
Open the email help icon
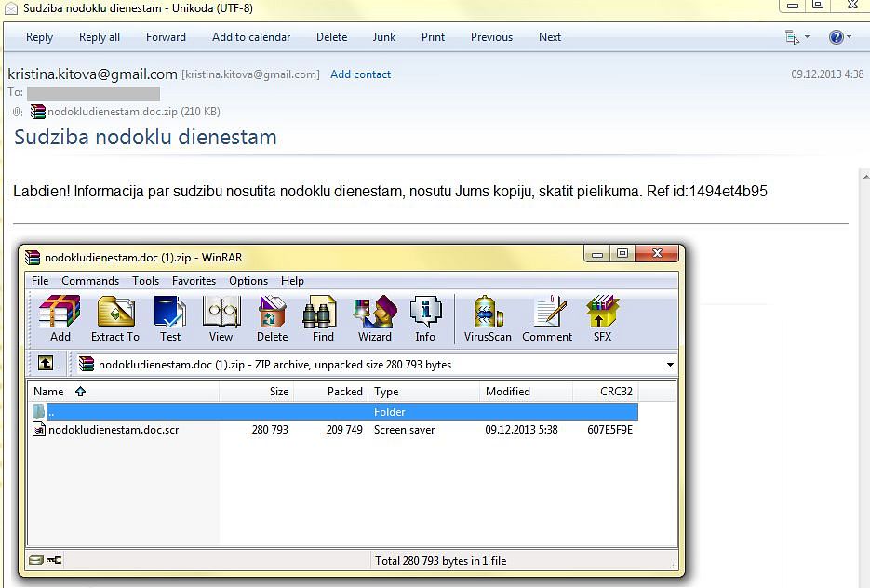(x=836, y=37)
